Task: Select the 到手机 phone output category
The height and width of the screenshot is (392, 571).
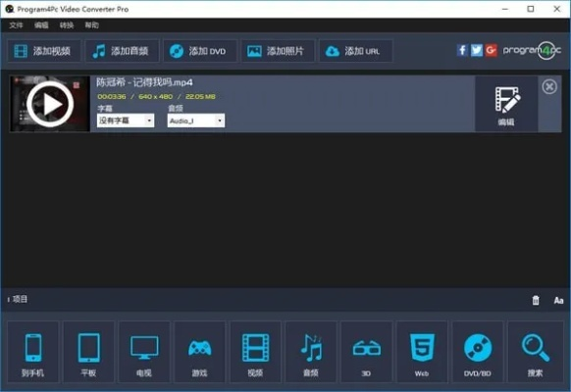Action: tap(32, 352)
